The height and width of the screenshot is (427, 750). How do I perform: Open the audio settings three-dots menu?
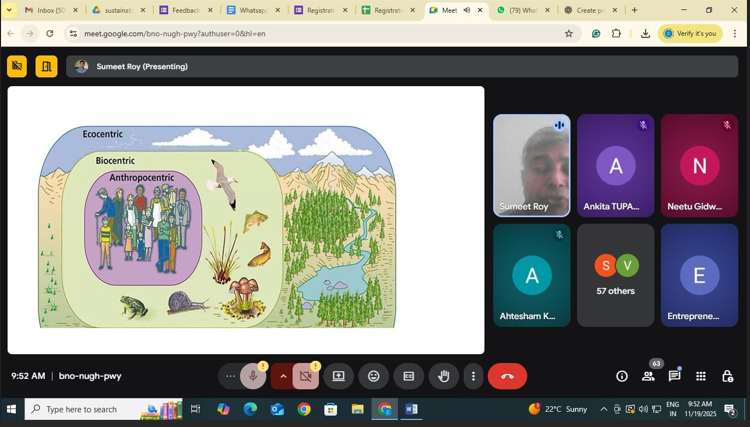230,377
